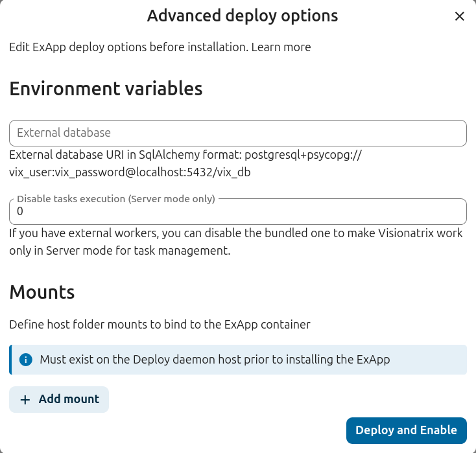Click the blue info icon in notice
The height and width of the screenshot is (453, 476).
tap(26, 359)
